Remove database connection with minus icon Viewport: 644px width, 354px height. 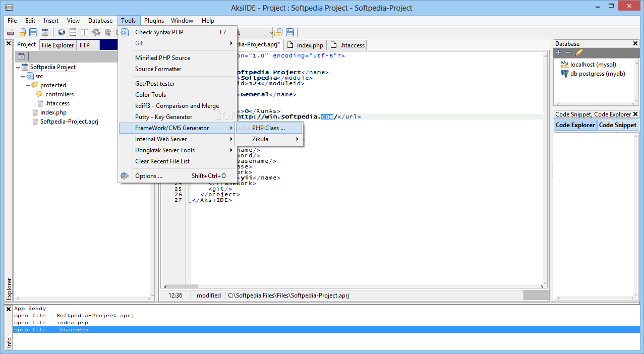tap(568, 52)
